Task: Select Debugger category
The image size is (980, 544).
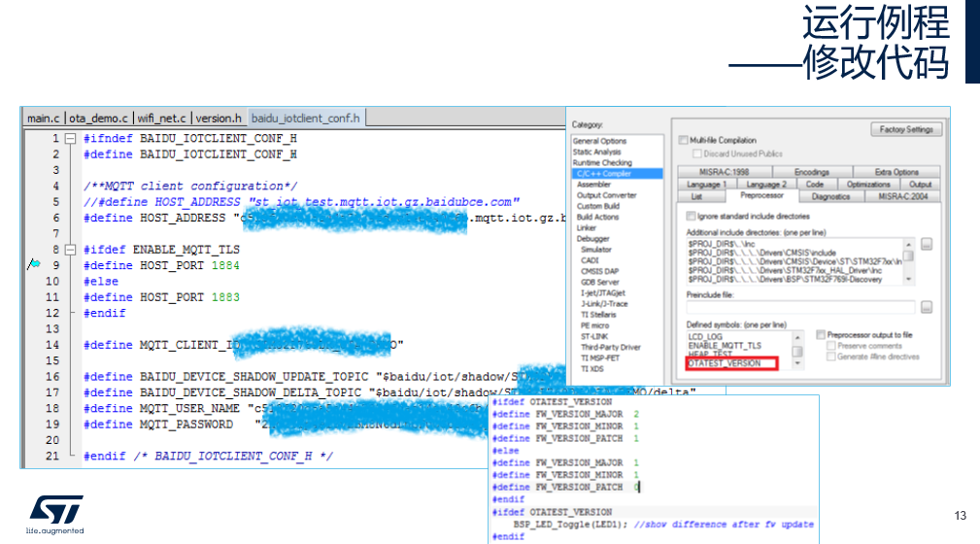Action: coord(592,239)
